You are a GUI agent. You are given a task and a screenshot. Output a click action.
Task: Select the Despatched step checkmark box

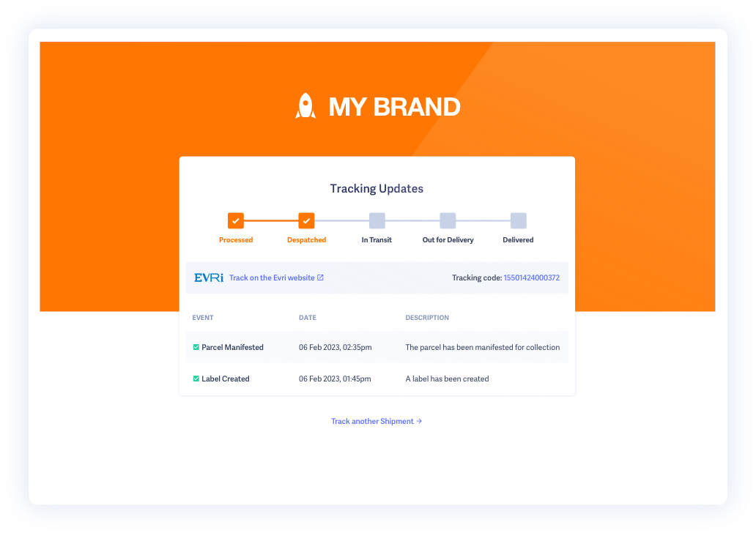[x=307, y=220]
